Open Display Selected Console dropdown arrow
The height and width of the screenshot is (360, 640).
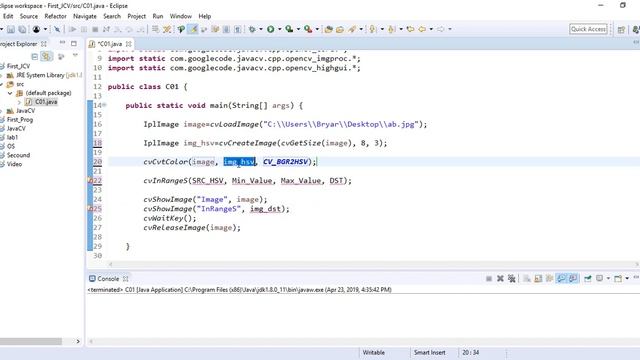coord(608,278)
